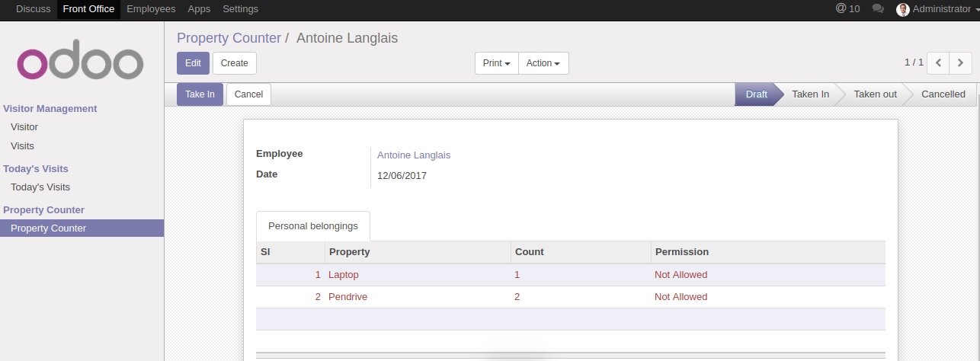The height and width of the screenshot is (361, 980).
Task: Navigate to Today's Visits in sidebar
Action: [40, 187]
